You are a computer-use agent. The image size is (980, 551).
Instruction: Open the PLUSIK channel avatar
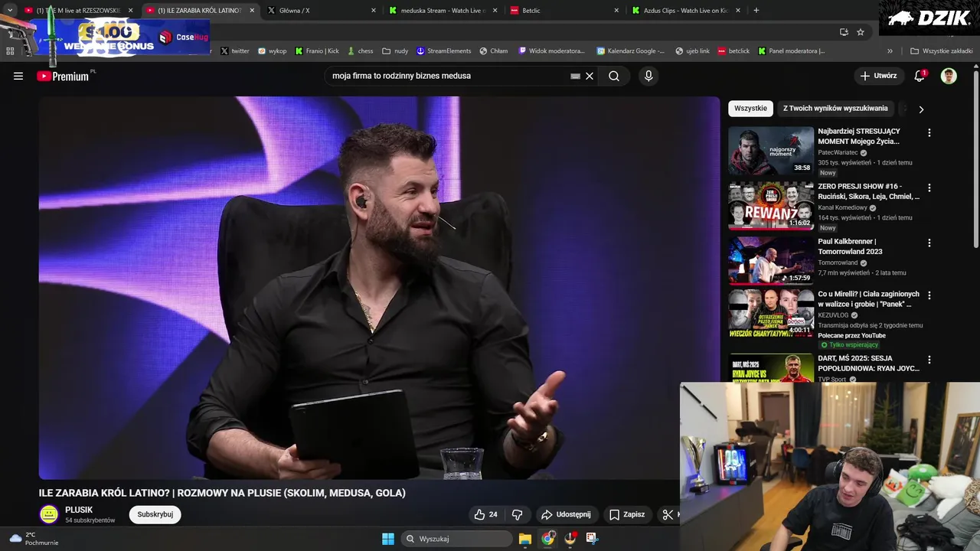[49, 514]
